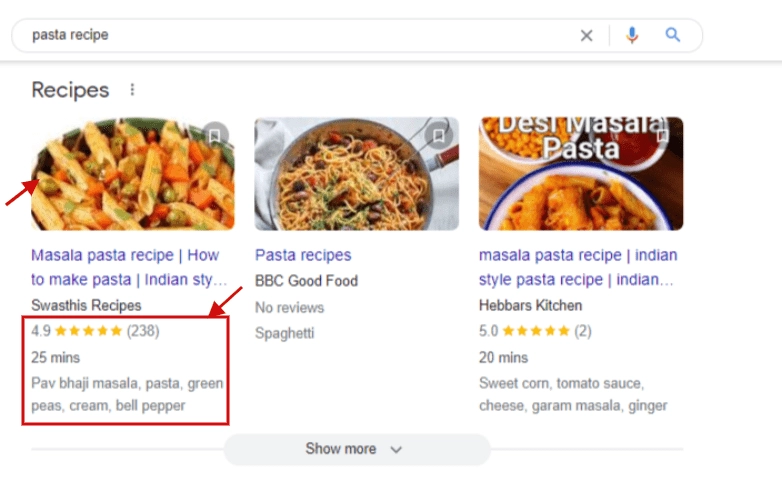Bookmark the Masala pasta recipe card
This screenshot has height=482, width=782.
pos(214,134)
